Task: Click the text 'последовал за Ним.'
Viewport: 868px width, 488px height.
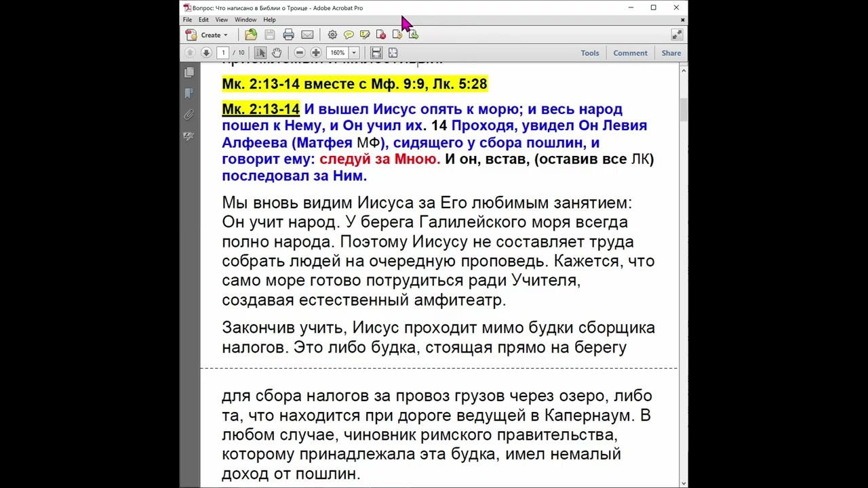Action: coord(294,176)
